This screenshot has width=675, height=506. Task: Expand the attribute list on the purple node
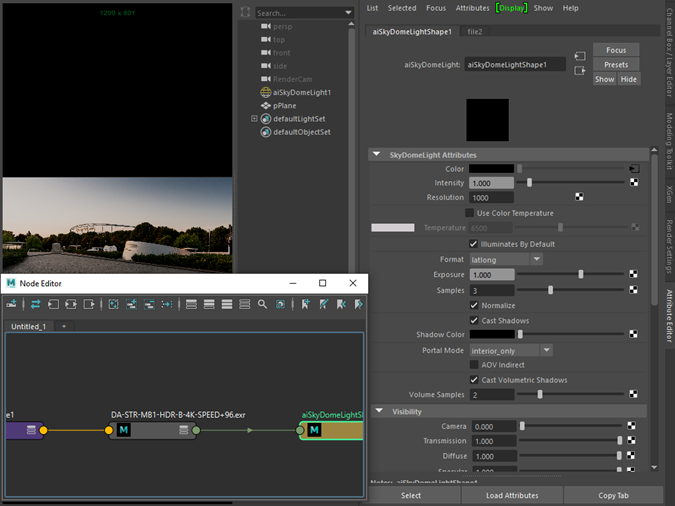coord(31,430)
